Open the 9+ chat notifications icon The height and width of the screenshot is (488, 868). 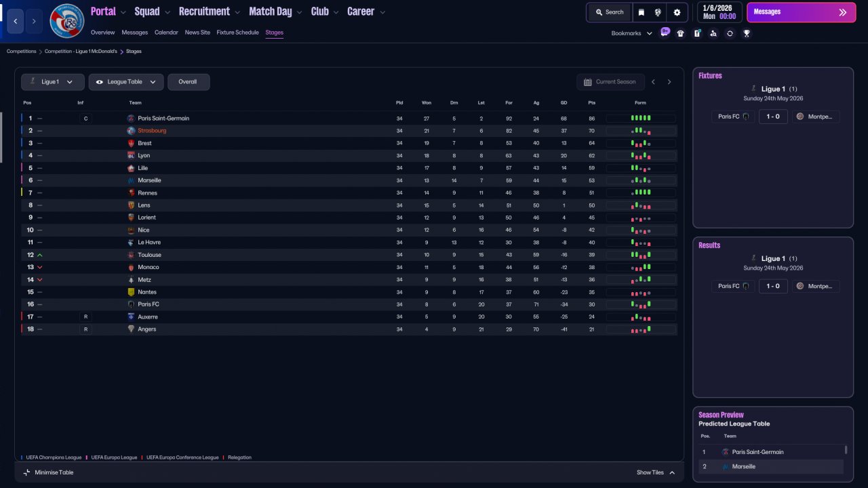click(x=665, y=32)
